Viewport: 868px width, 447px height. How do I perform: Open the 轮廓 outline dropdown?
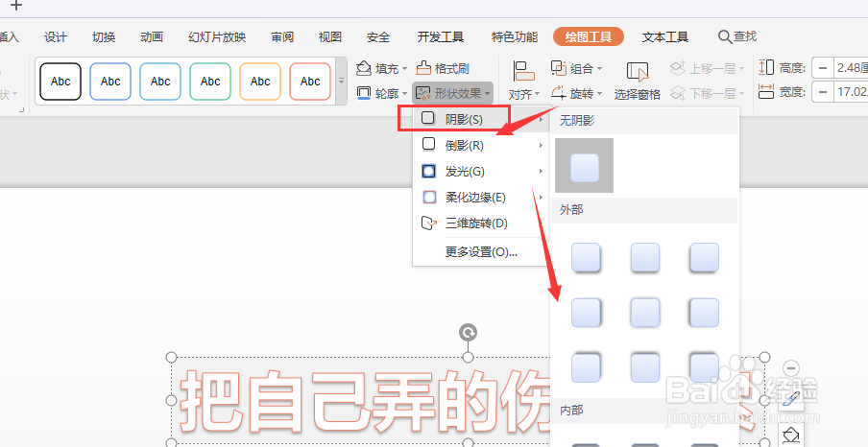tap(381, 93)
